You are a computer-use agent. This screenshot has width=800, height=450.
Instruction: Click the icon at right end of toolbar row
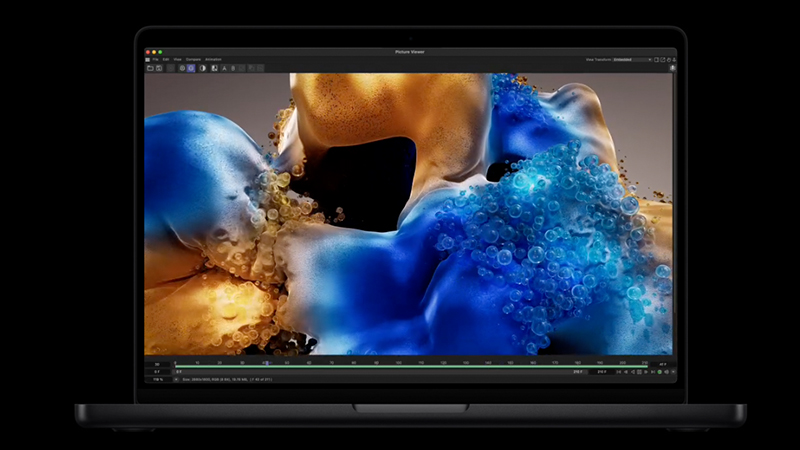click(x=673, y=68)
